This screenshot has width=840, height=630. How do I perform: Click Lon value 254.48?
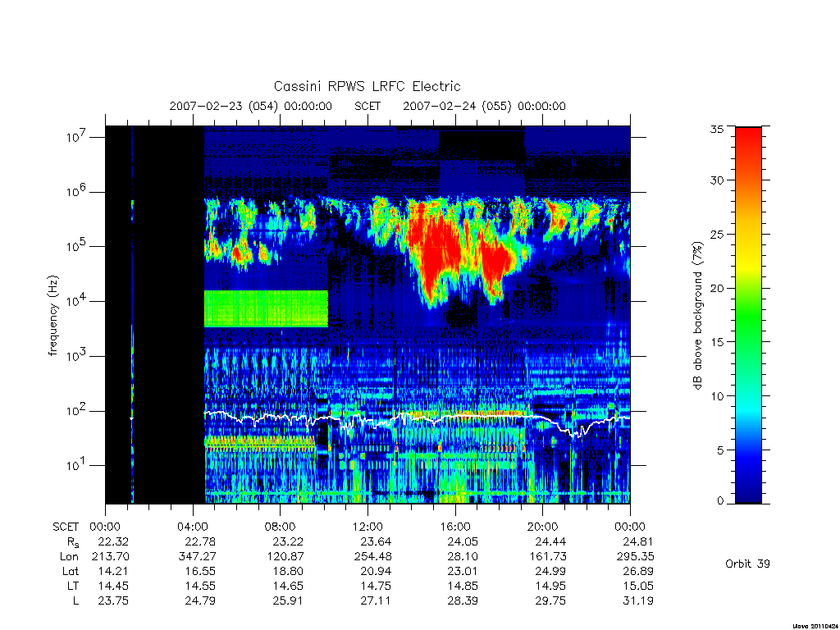click(x=372, y=557)
